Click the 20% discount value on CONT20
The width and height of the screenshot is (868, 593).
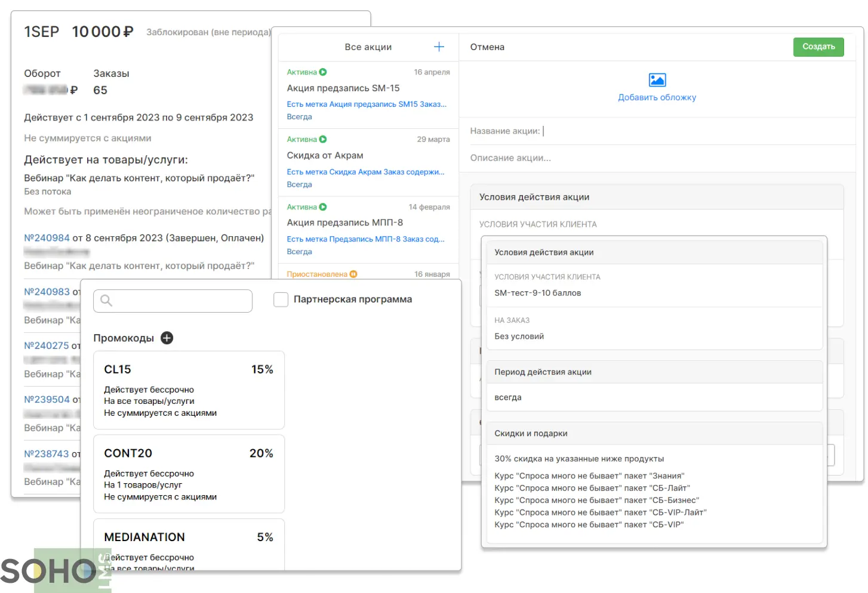click(261, 453)
